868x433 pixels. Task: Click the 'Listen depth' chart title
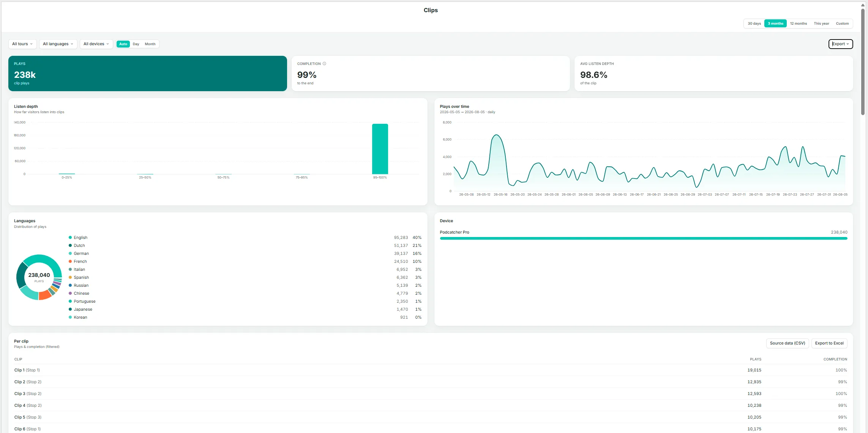26,107
